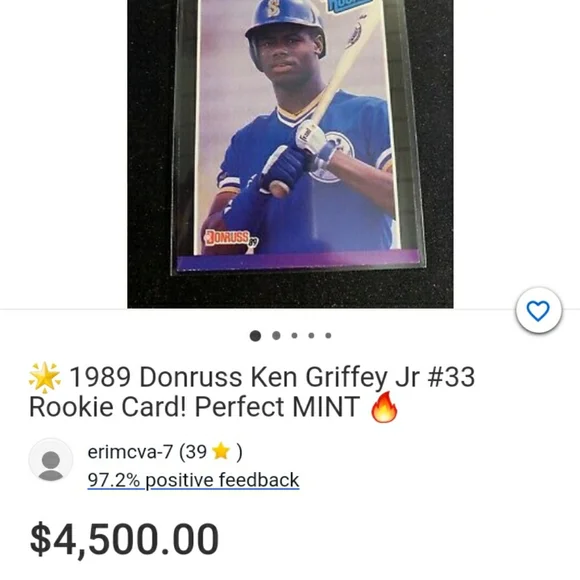Add listing to watchlist with heart icon
Image resolution: width=580 pixels, height=580 pixels.
click(x=539, y=310)
